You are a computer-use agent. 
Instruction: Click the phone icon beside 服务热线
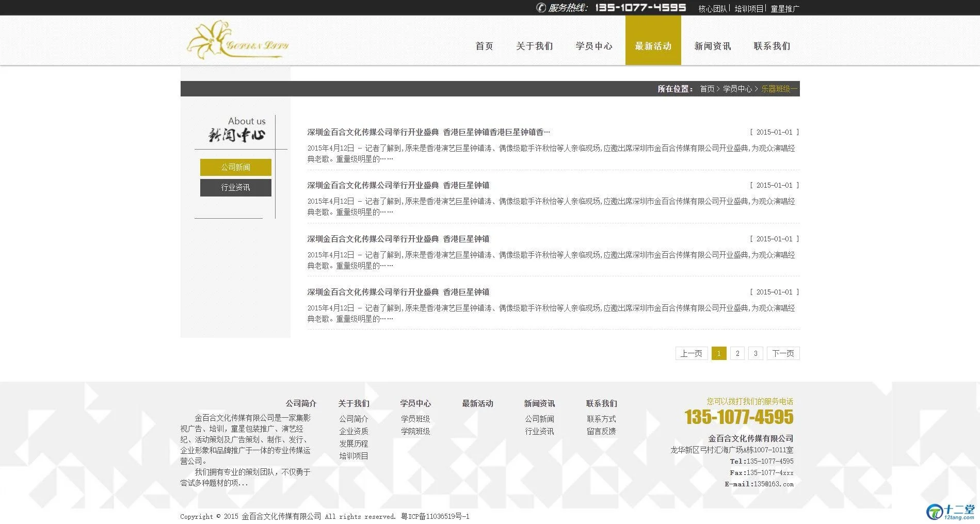[x=541, y=8]
